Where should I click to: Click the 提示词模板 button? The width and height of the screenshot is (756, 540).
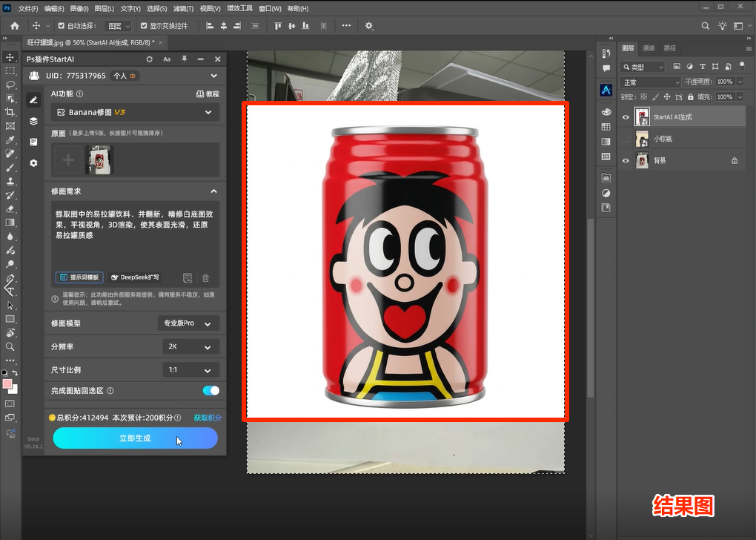pos(79,277)
